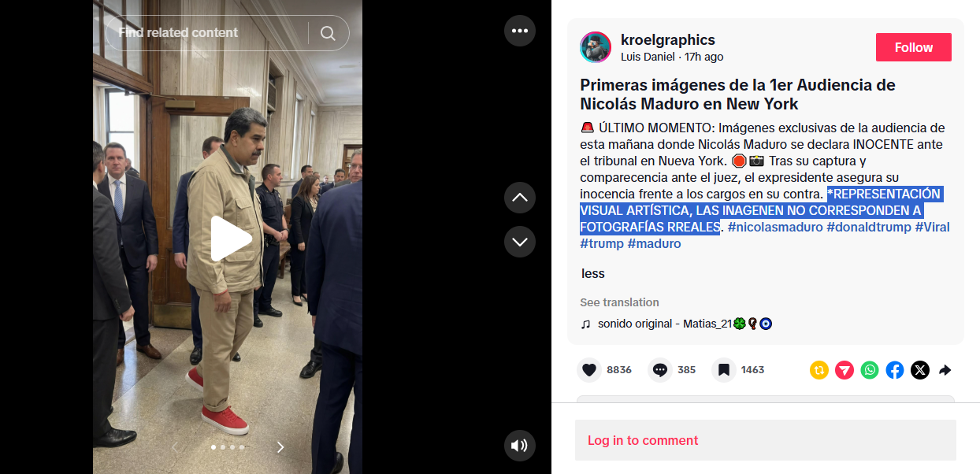Open more share options arrow
980x474 pixels.
[x=945, y=370]
